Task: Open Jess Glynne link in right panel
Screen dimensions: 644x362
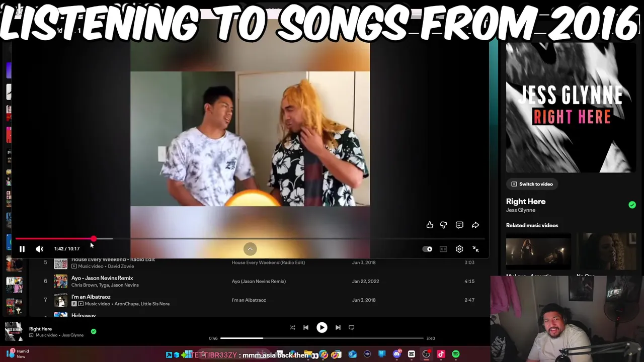Action: 521,210
